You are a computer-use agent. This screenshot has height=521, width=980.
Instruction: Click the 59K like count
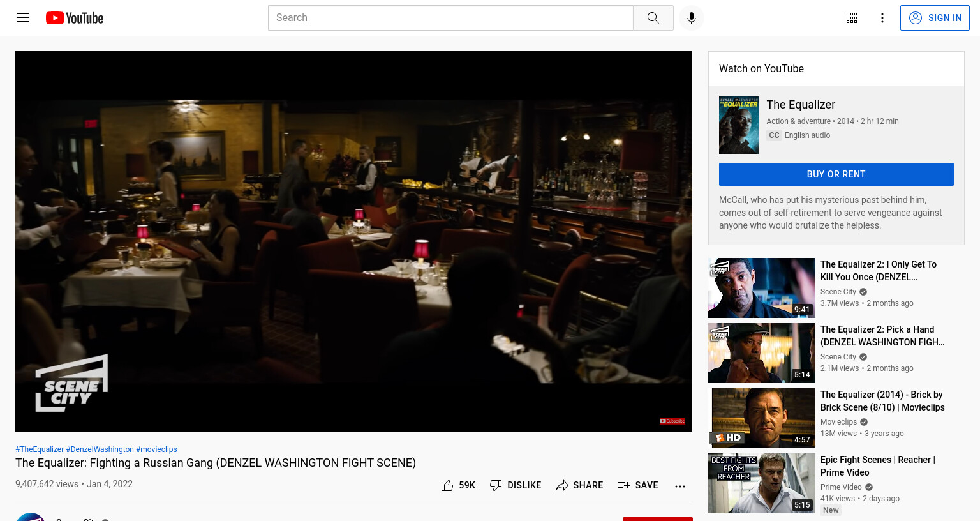467,485
